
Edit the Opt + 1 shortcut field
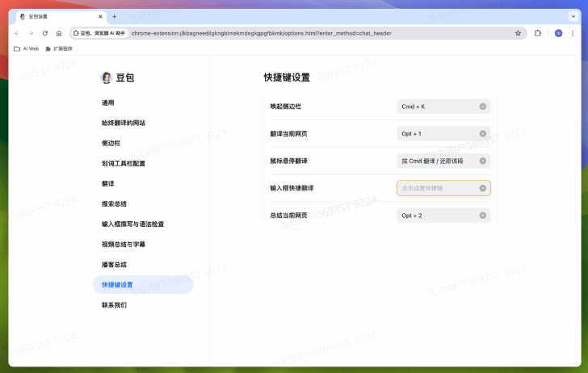pos(443,134)
